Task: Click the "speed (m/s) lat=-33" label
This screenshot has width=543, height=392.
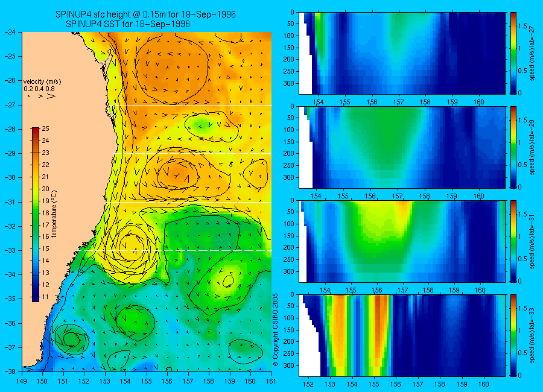Action: (x=532, y=335)
